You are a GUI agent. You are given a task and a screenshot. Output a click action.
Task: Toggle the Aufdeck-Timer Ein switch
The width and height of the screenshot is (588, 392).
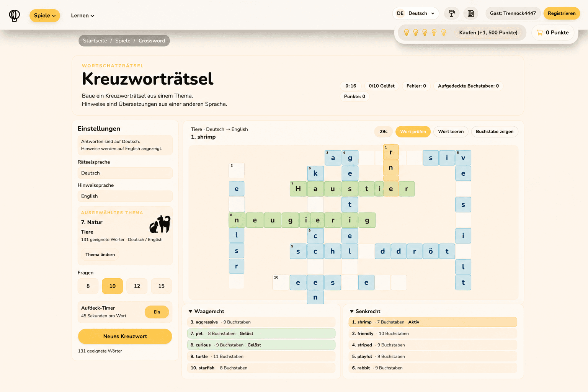pos(157,312)
